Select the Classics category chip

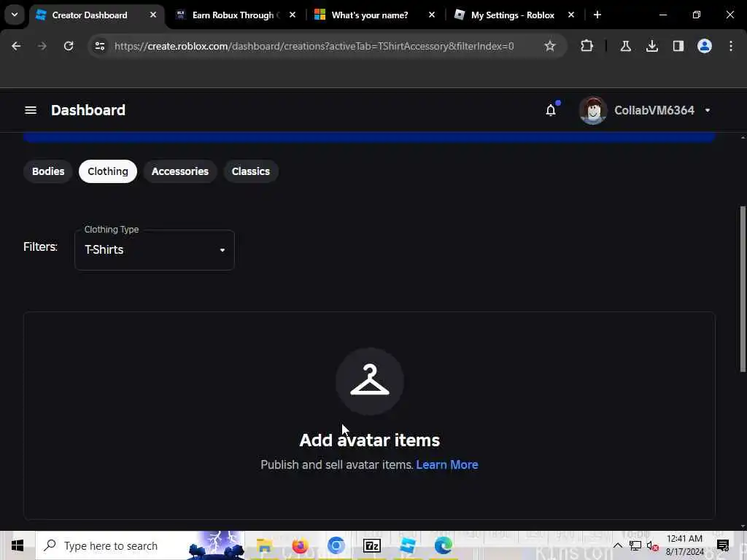251,171
